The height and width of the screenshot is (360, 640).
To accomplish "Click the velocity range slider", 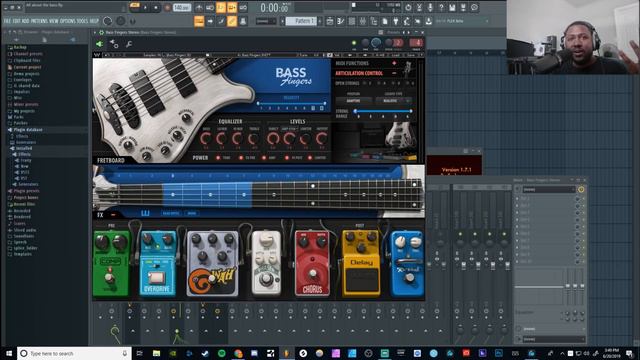I will coord(291,103).
